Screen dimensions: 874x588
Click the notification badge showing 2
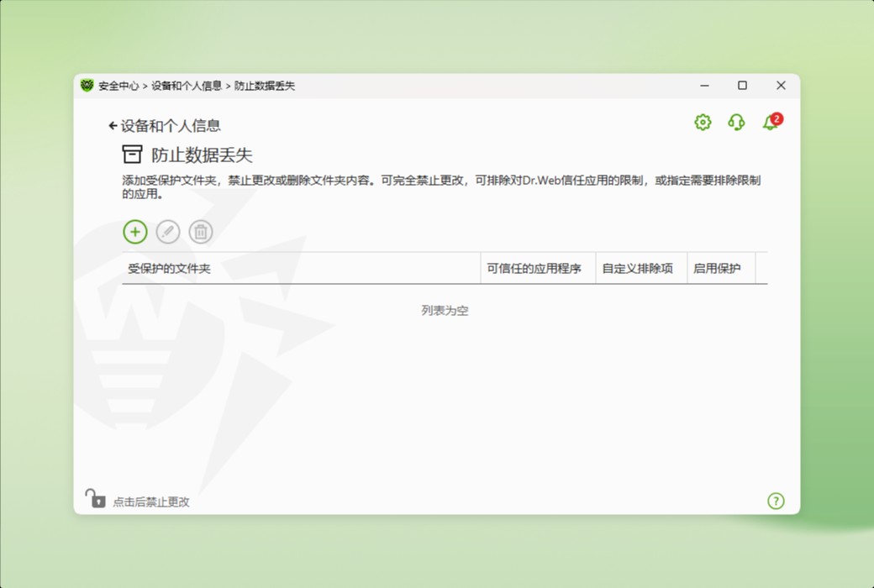(x=775, y=118)
